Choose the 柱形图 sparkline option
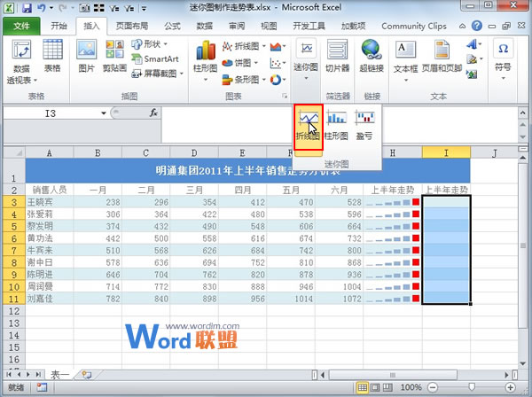Viewport: 532px width, 397px height. tap(336, 124)
